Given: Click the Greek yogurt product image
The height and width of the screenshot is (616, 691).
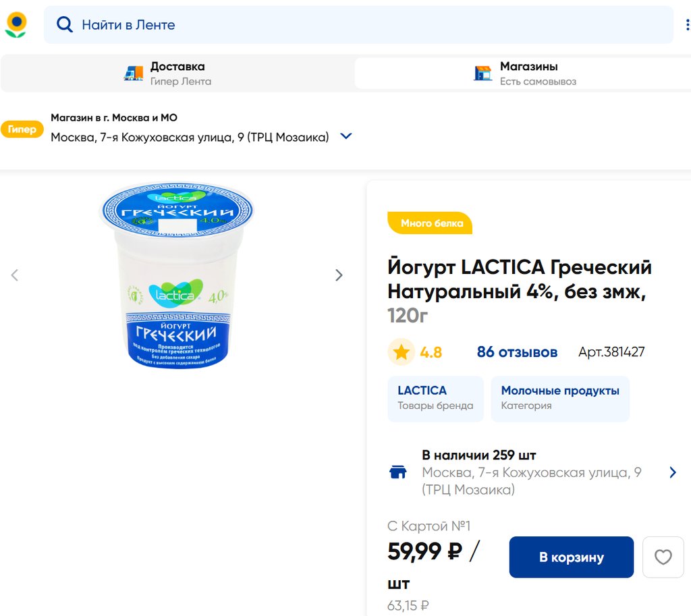Looking at the screenshot, I should pos(177,275).
